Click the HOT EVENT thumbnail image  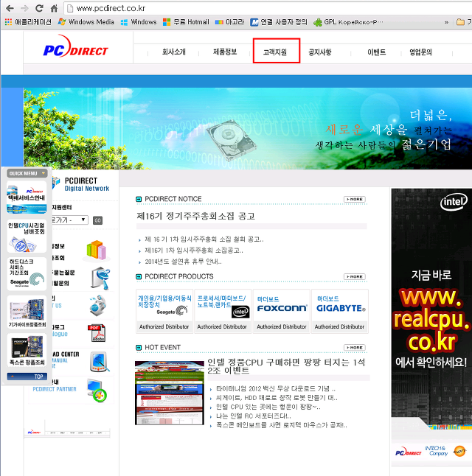pyautogui.click(x=170, y=393)
